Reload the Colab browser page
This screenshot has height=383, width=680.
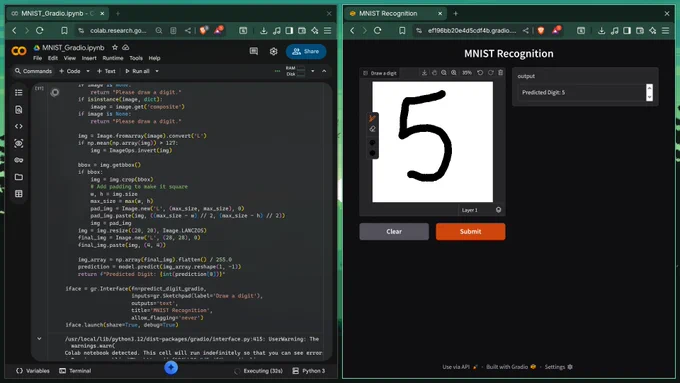coord(39,30)
